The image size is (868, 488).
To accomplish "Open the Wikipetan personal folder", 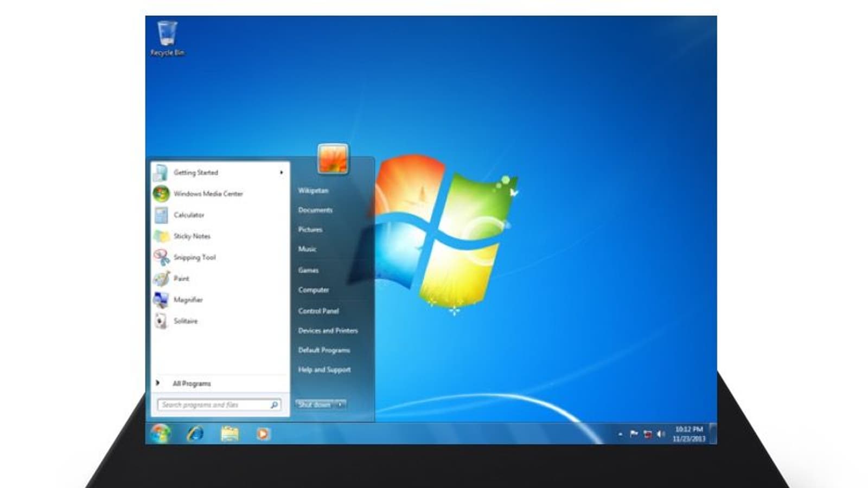I will coord(313,190).
